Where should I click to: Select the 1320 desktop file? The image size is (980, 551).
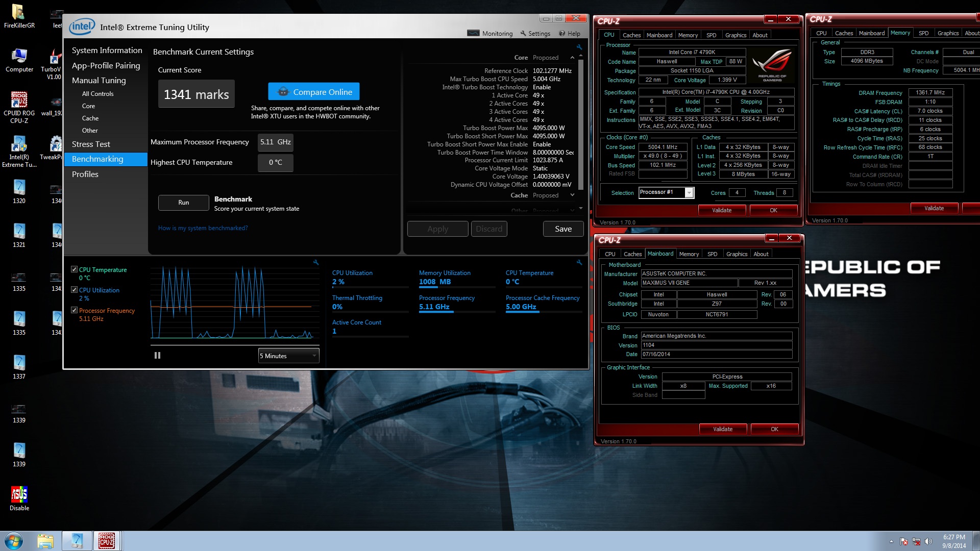(x=19, y=191)
